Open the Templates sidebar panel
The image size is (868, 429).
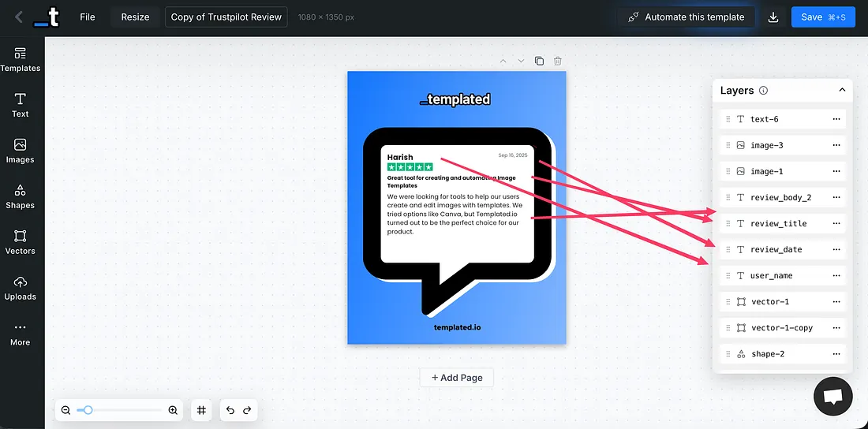(x=20, y=60)
